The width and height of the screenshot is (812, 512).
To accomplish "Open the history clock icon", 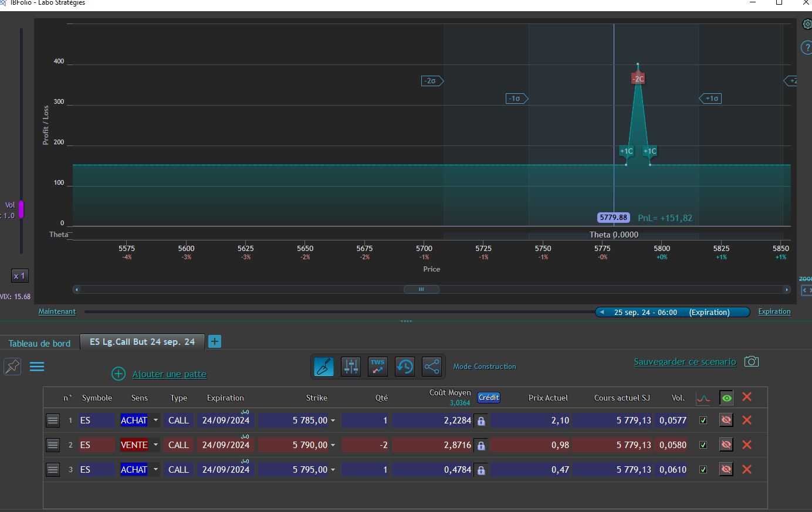I will [404, 367].
